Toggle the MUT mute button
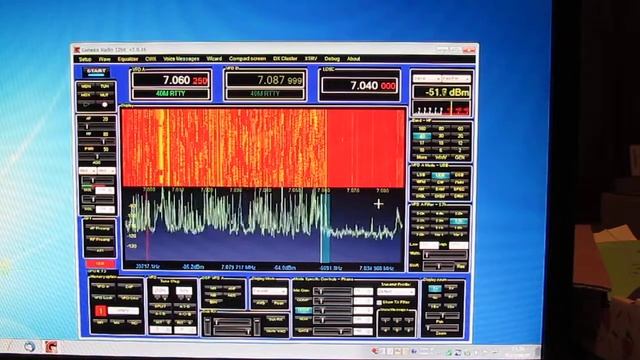 tap(104, 95)
